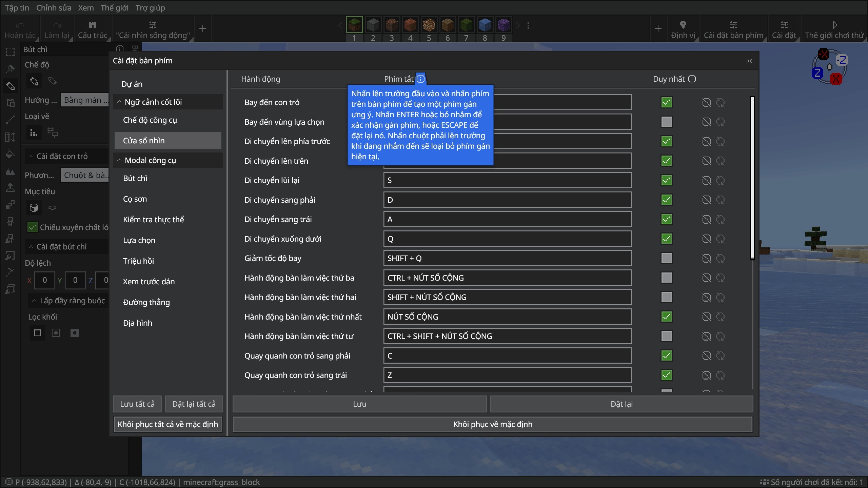Toggle Duy nhất checkbox for Bay đến con trỏ
Screen dimensions: 868x488
tap(667, 102)
